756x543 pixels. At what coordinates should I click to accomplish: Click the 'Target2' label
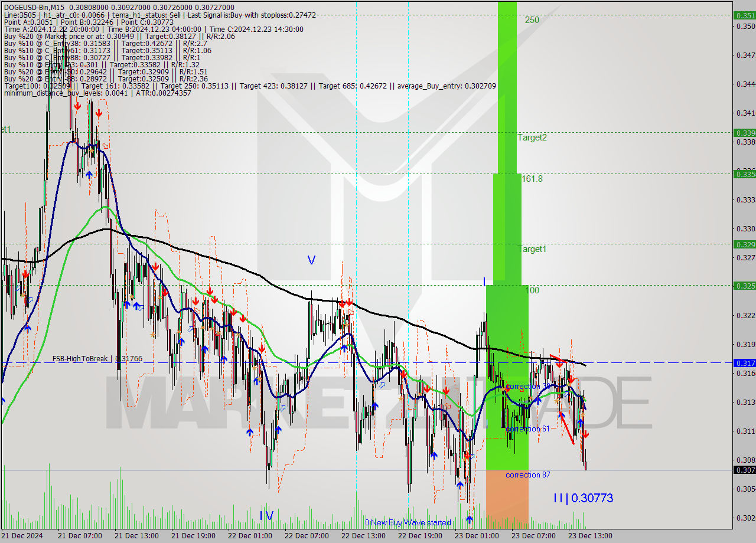(532, 138)
